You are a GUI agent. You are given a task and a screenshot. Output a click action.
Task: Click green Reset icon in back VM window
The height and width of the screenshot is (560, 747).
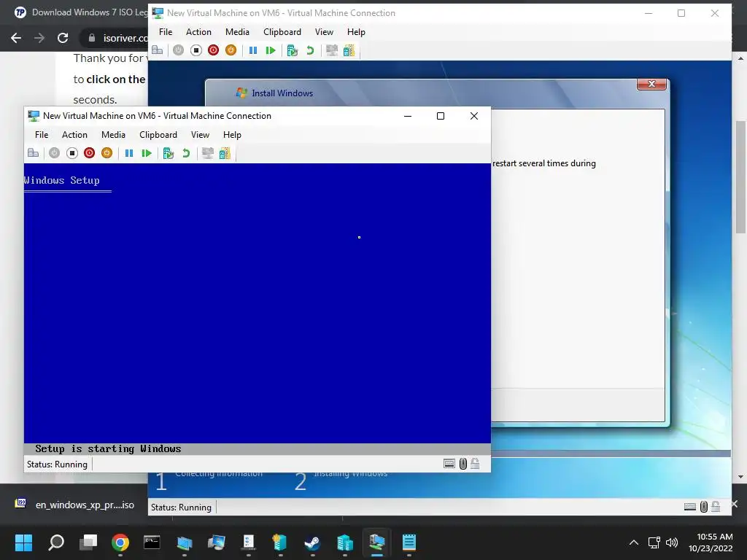(x=271, y=50)
